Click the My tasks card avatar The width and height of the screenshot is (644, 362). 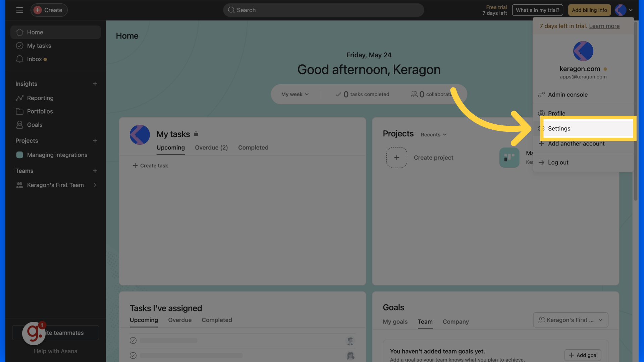point(140,135)
